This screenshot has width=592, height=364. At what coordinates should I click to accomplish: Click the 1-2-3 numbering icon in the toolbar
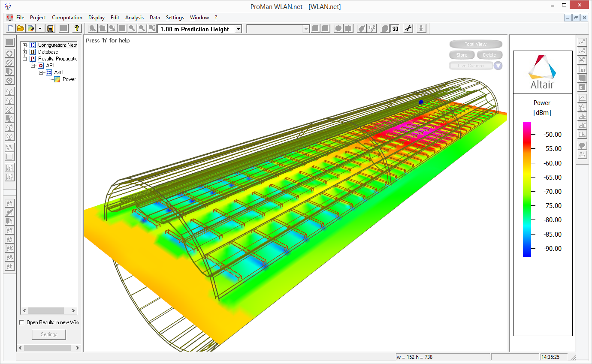[372, 29]
